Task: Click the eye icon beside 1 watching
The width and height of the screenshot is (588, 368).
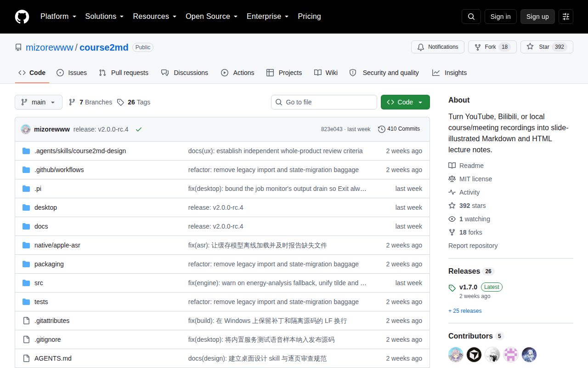Action: pos(452,219)
